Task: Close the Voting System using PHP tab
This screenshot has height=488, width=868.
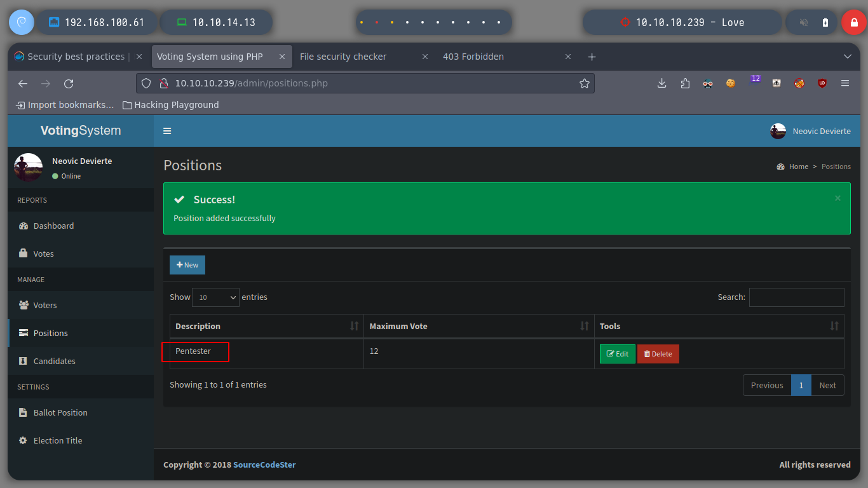Action: [x=282, y=57]
